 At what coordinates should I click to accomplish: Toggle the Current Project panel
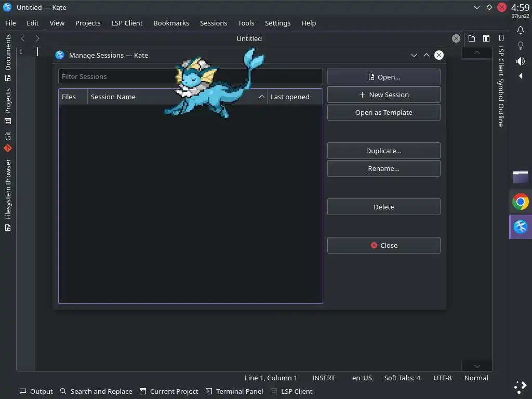[169, 391]
